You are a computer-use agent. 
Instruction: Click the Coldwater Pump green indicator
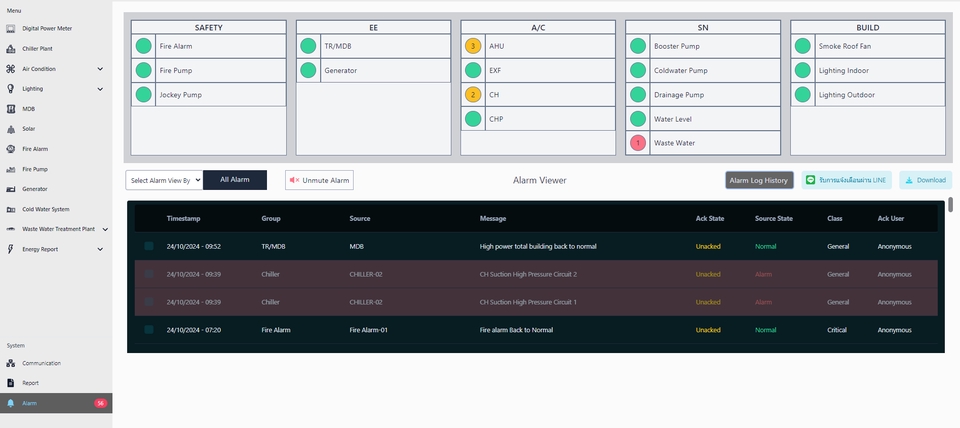click(638, 70)
